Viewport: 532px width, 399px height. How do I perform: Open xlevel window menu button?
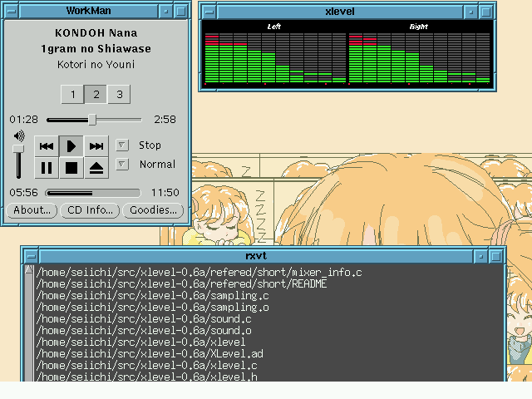pyautogui.click(x=209, y=12)
